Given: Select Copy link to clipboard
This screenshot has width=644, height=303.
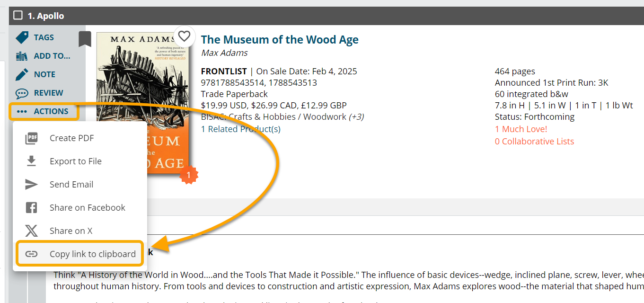Looking at the screenshot, I should pos(92,254).
